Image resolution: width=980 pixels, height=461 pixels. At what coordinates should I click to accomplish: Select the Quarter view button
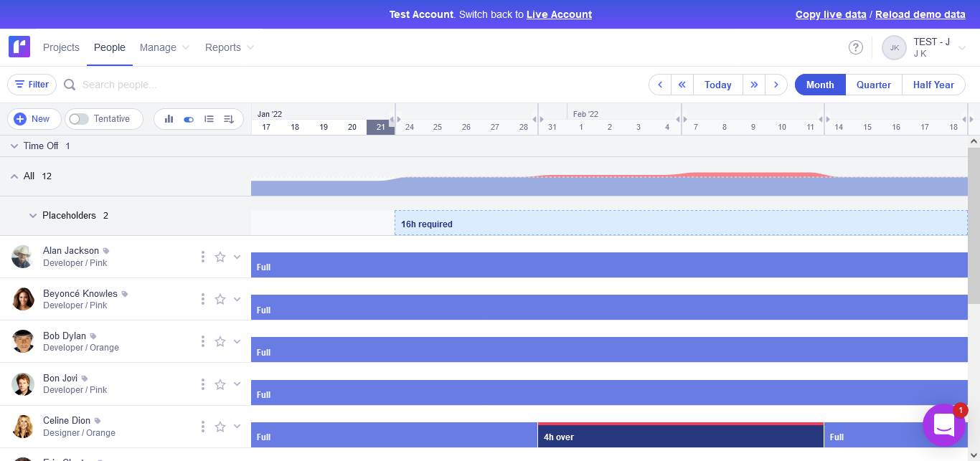(x=873, y=84)
